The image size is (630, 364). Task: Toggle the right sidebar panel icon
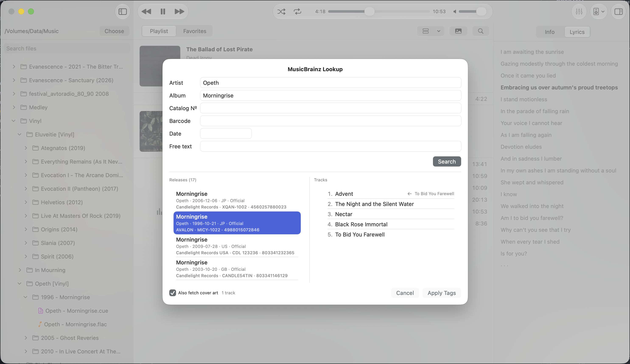[x=619, y=11]
